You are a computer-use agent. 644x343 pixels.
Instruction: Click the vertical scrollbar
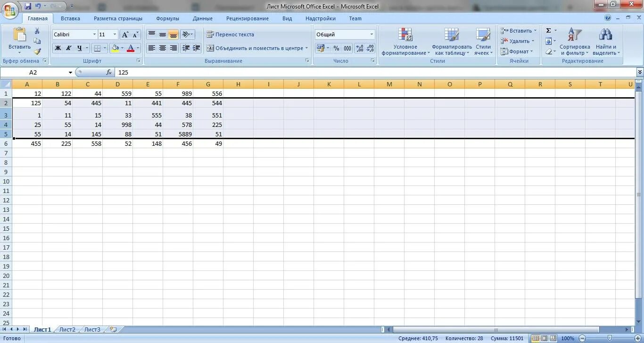point(639,194)
